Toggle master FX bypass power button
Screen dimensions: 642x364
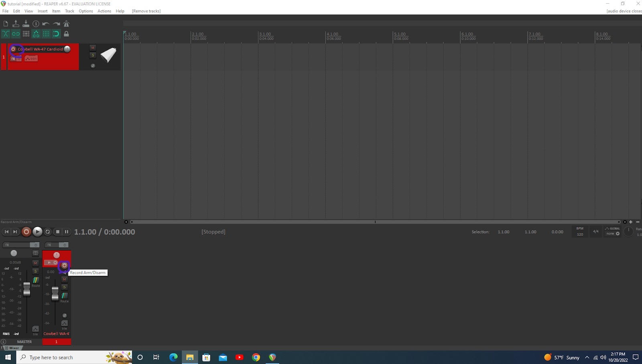click(x=35, y=245)
